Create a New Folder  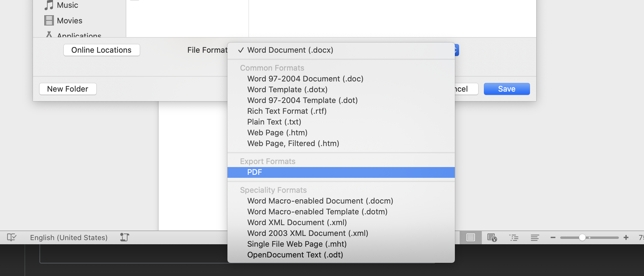point(68,89)
